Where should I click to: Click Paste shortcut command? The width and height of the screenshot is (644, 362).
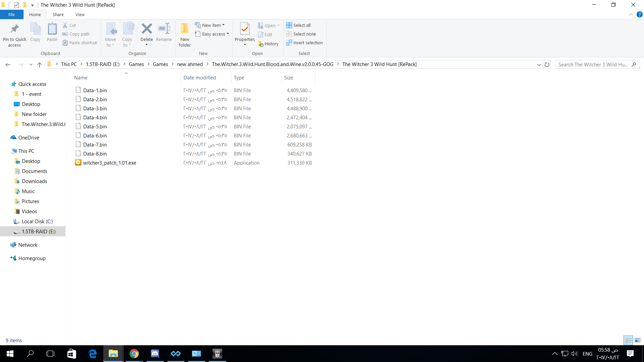(x=80, y=43)
